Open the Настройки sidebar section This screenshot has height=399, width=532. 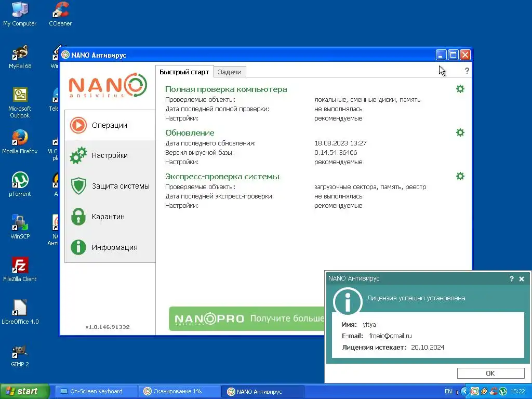coord(110,155)
